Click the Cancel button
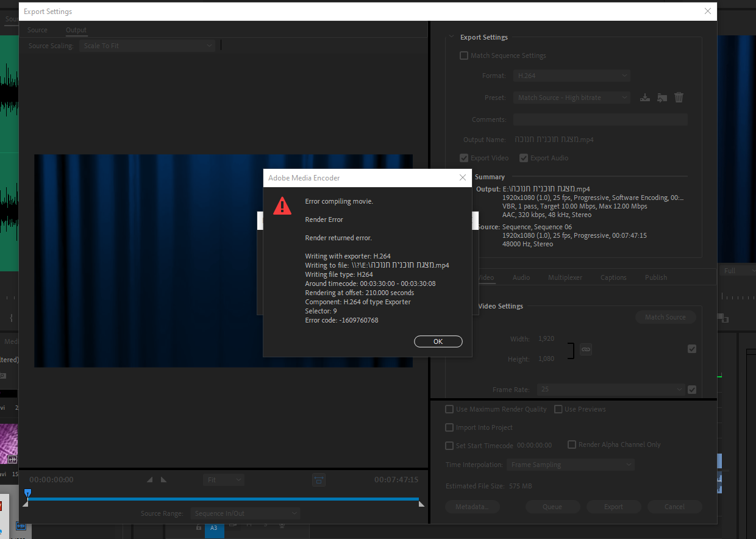 674,507
